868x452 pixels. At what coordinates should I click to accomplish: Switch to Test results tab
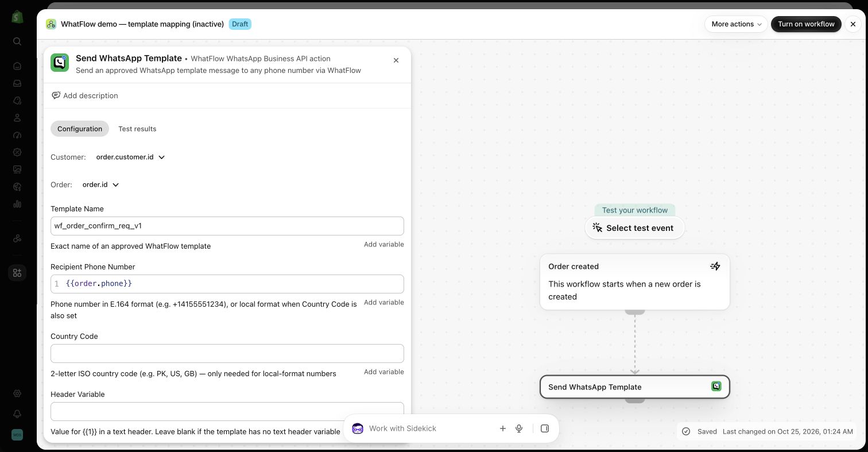coord(137,129)
